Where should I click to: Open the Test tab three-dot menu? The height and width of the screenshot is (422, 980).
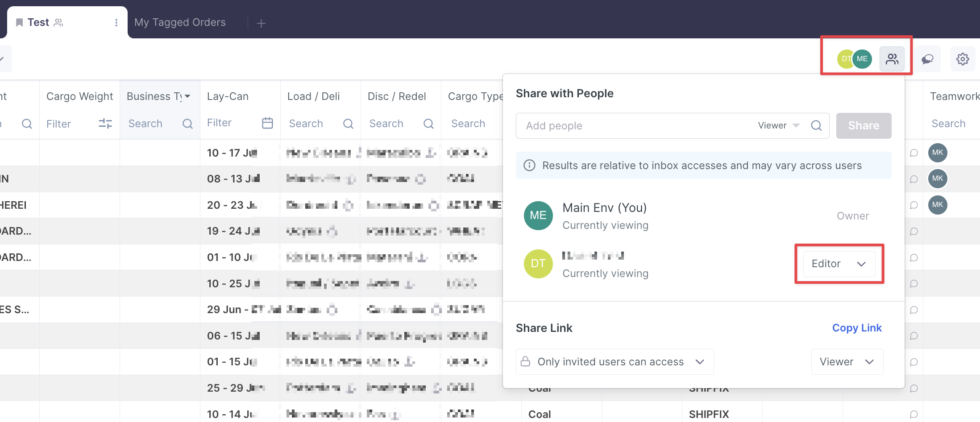116,23
